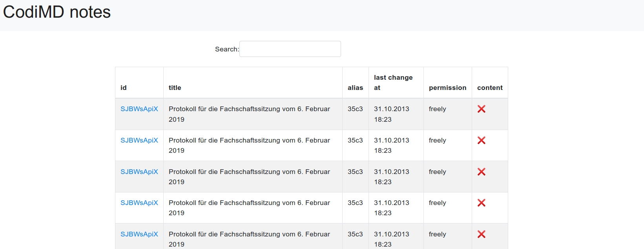This screenshot has width=644, height=249.
Task: Sort the table by the id column header
Action: coord(124,88)
